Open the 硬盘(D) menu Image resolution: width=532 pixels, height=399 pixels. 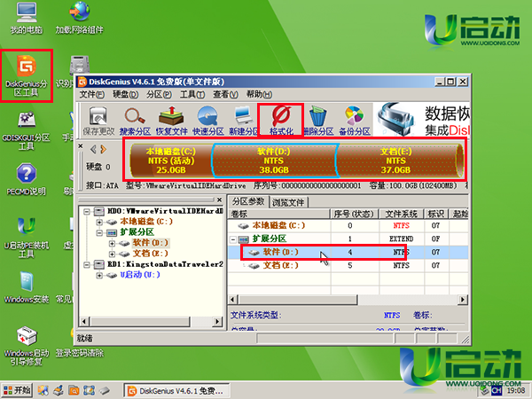tap(126, 94)
